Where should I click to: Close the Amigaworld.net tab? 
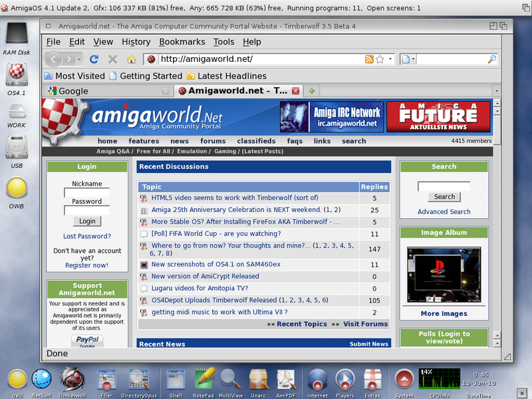296,91
